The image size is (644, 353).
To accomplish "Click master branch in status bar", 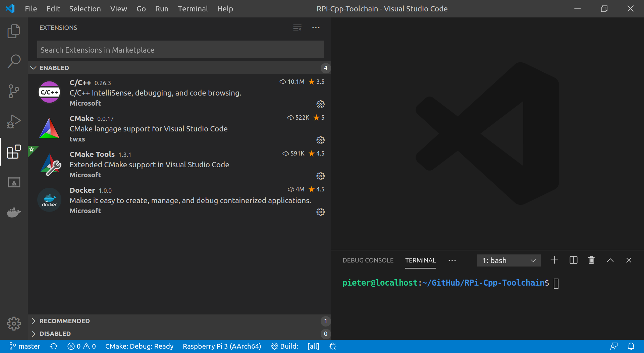I will point(25,346).
